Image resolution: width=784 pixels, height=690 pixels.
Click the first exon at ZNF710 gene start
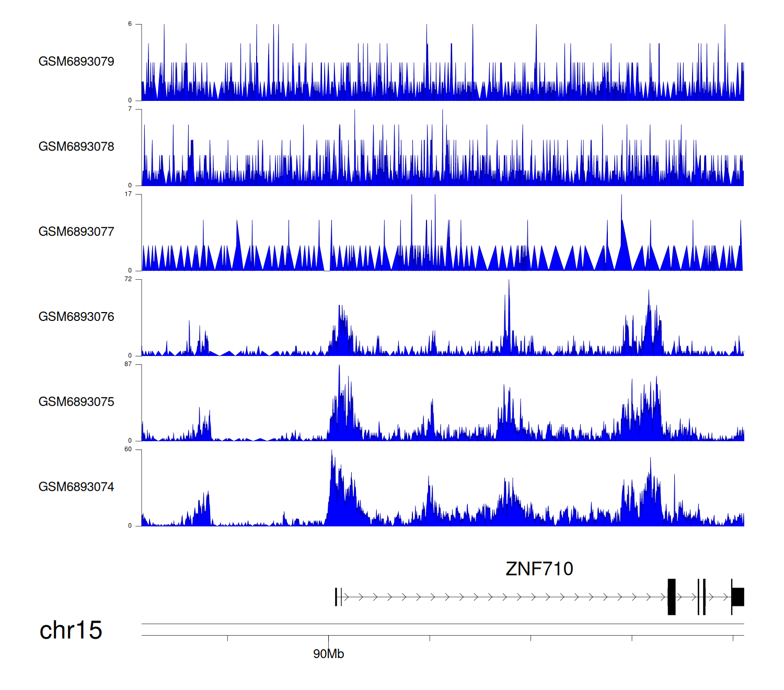coord(336,597)
